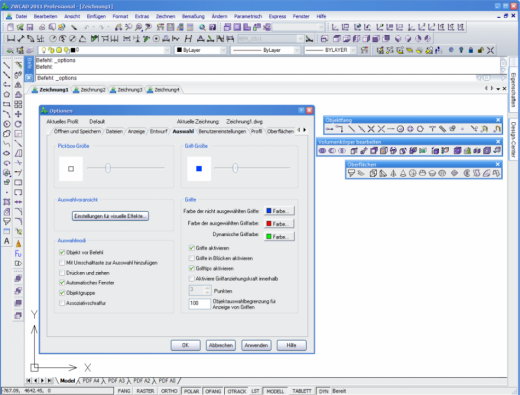This screenshot has width=520, height=395.
Task: Select the Line tool in the left draw toolbar
Action: 7,65
